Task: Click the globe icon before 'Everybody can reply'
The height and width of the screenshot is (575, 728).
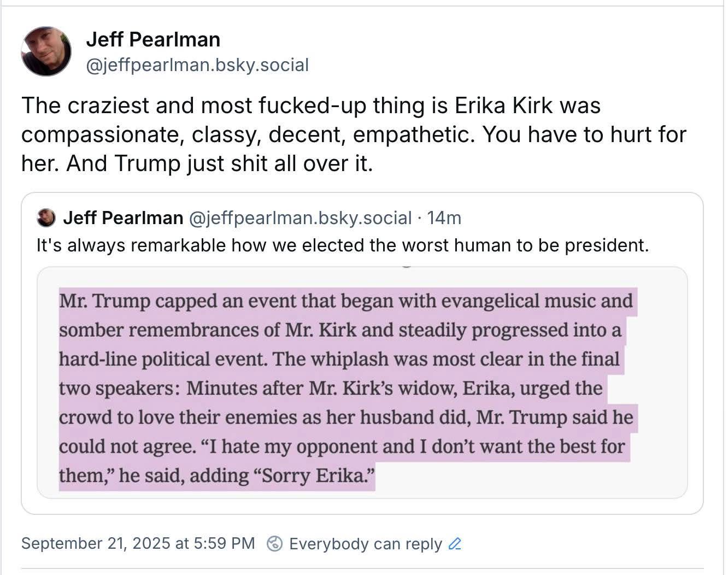Action: pos(275,544)
